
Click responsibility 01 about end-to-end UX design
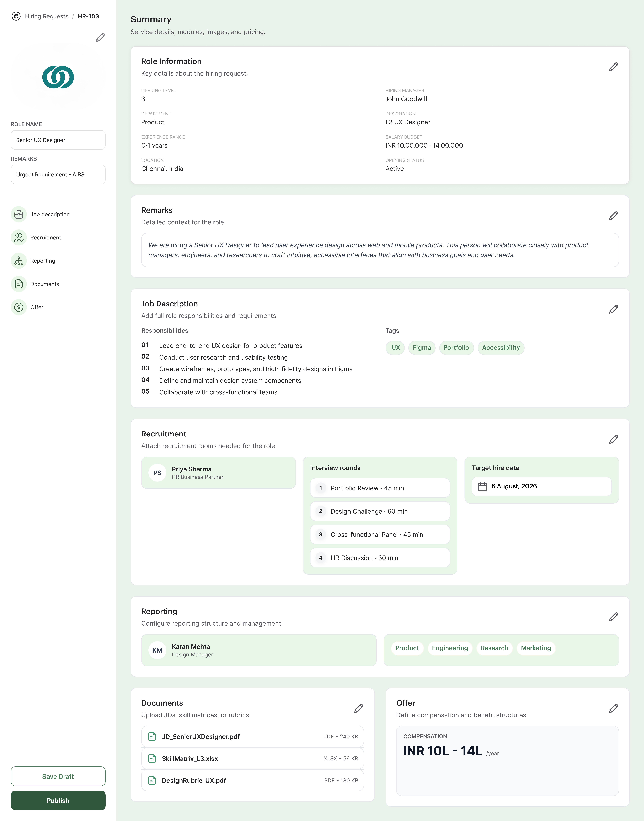coord(222,346)
